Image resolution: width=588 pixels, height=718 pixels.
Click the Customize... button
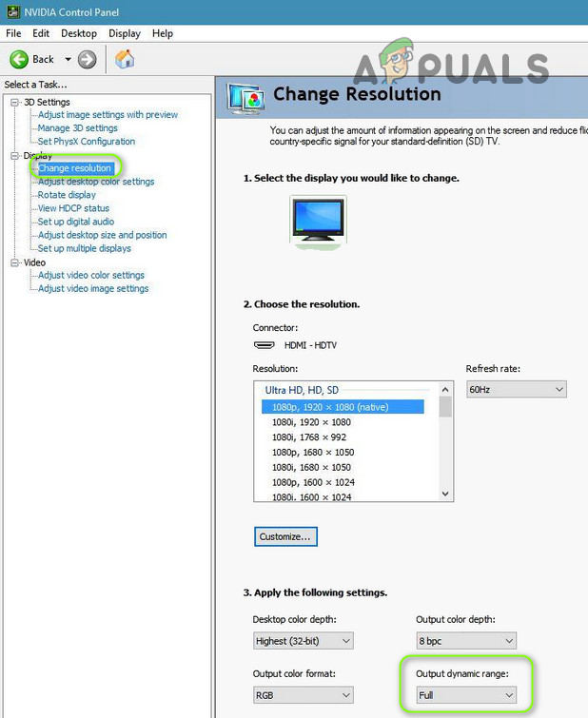[285, 536]
